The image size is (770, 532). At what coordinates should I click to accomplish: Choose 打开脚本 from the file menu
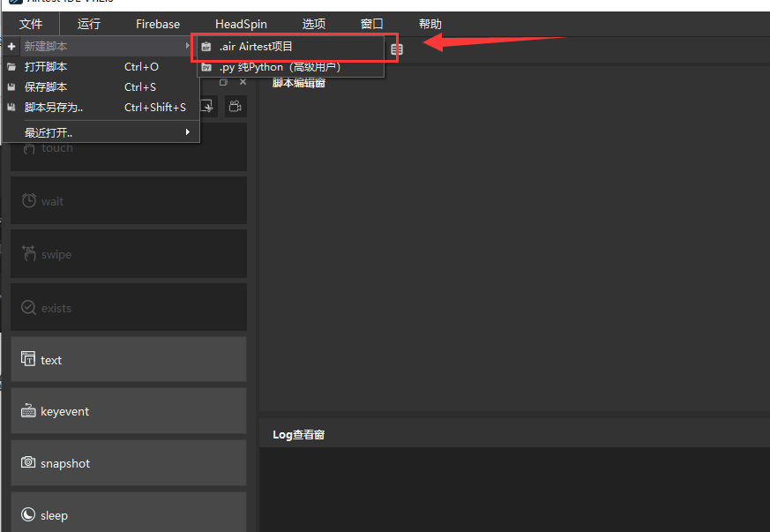coord(101,67)
